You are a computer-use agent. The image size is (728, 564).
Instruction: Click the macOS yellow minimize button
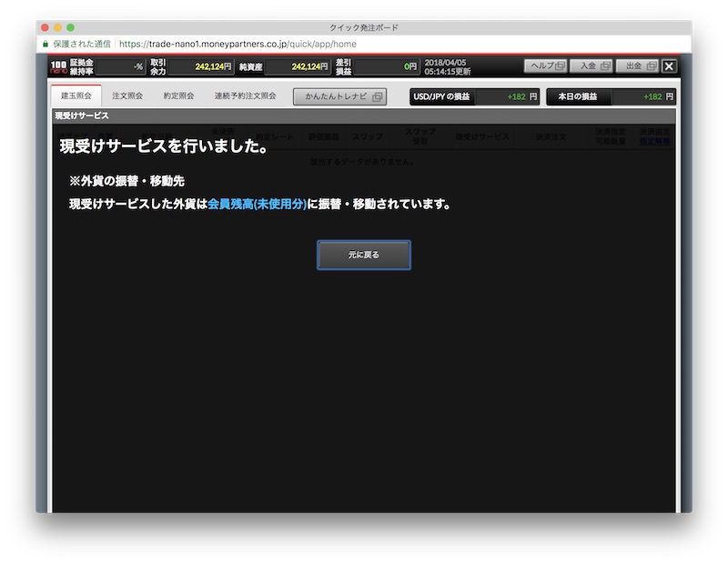tap(57, 27)
